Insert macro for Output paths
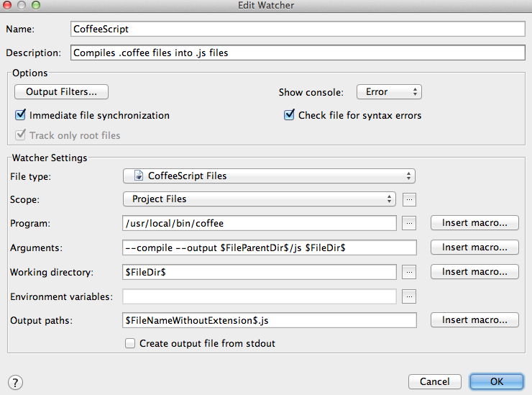Viewport: 532px width, 395px height. tap(474, 320)
